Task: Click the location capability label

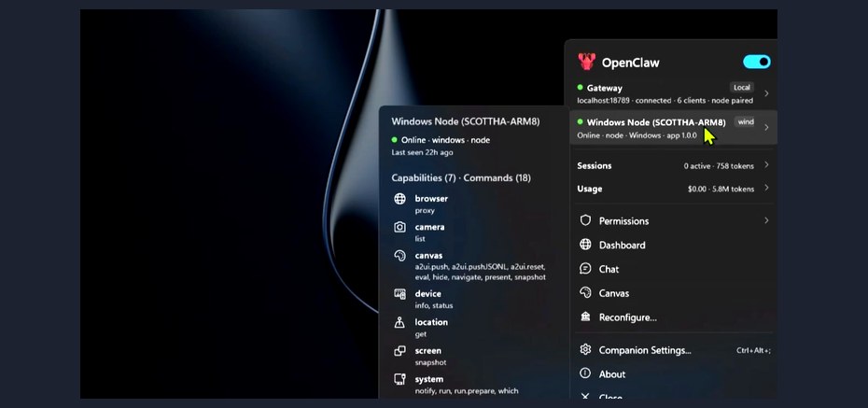Action: (431, 322)
